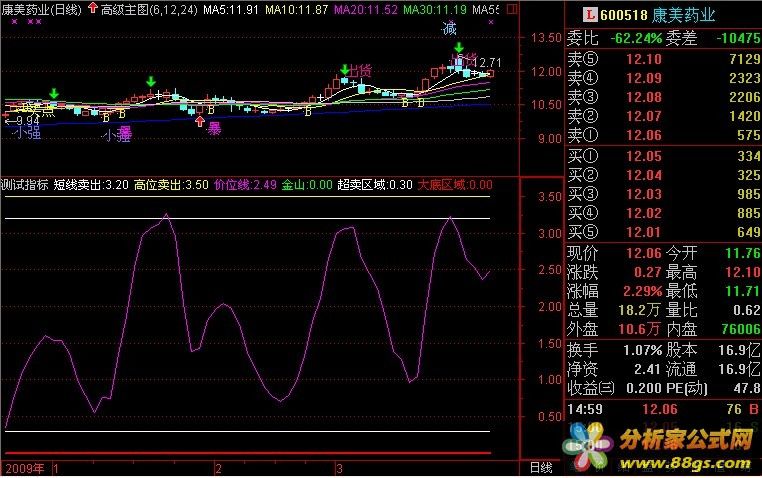Click the 2.00 indicator axis label
This screenshot has width=762, height=478.
(550, 307)
